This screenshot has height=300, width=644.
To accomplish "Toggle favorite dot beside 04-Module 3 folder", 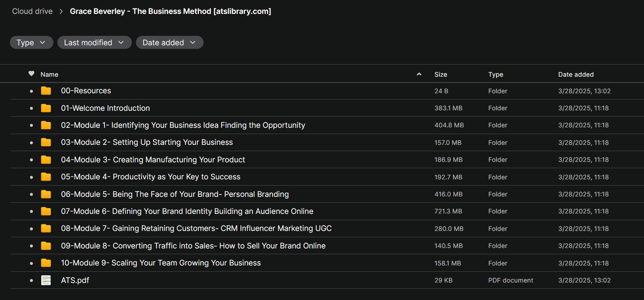I will [31, 160].
